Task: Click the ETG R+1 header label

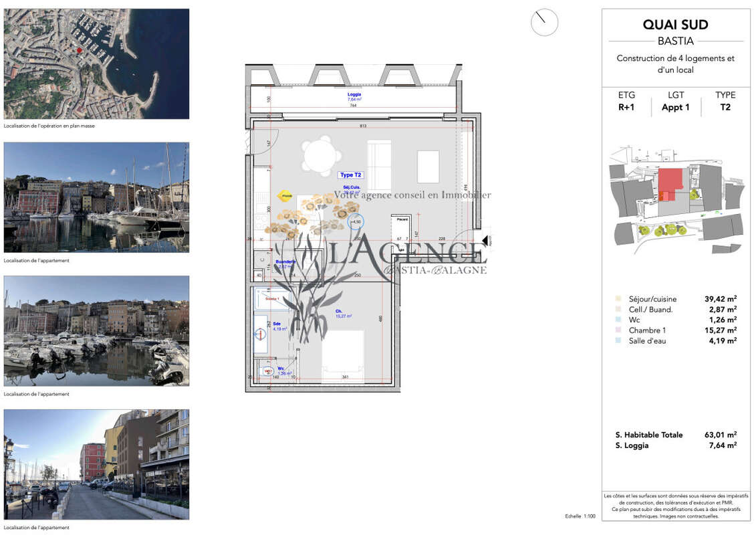Action: click(626, 101)
